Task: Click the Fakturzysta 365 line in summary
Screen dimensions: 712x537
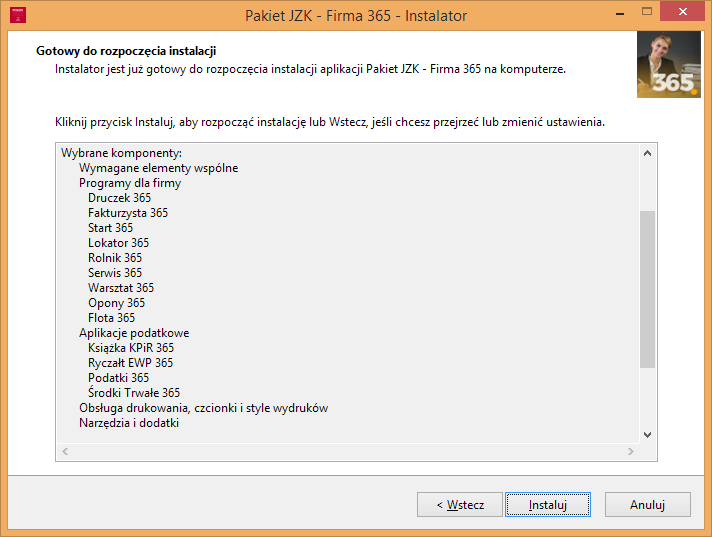Action: tap(128, 213)
